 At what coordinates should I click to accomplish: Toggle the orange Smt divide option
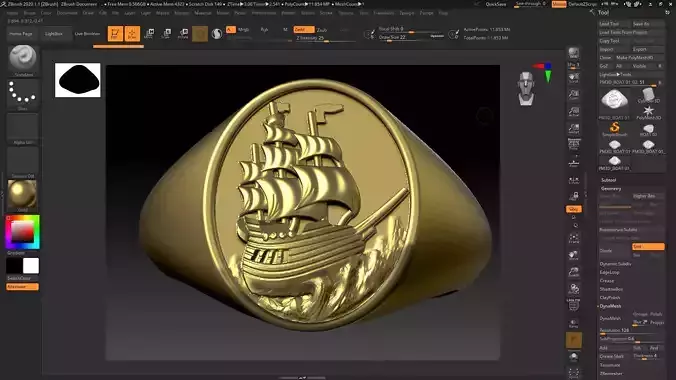tap(648, 247)
